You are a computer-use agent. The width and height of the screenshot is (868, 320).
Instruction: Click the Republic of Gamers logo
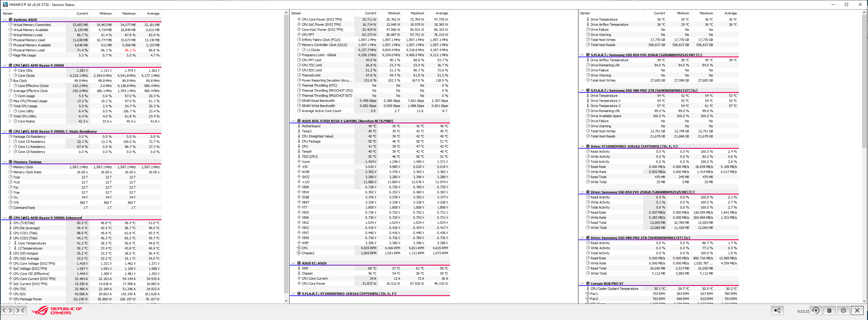click(x=57, y=310)
